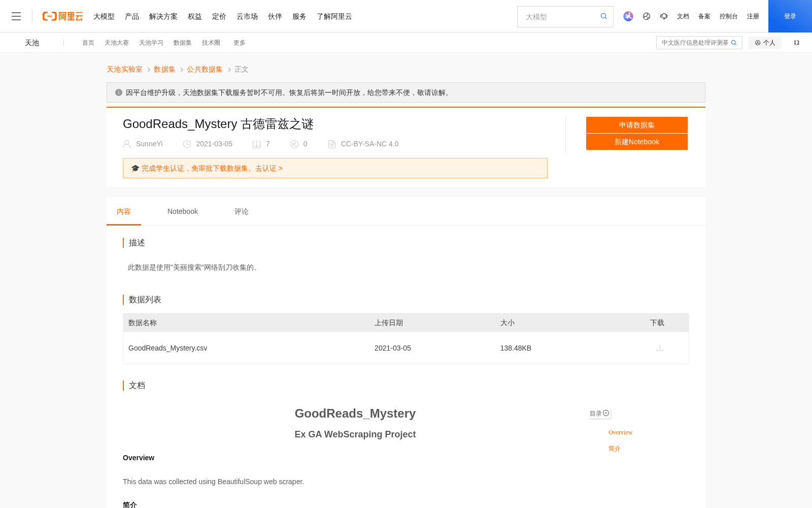Click 天池实验室 breadcrumb
812x508 pixels.
(x=124, y=69)
